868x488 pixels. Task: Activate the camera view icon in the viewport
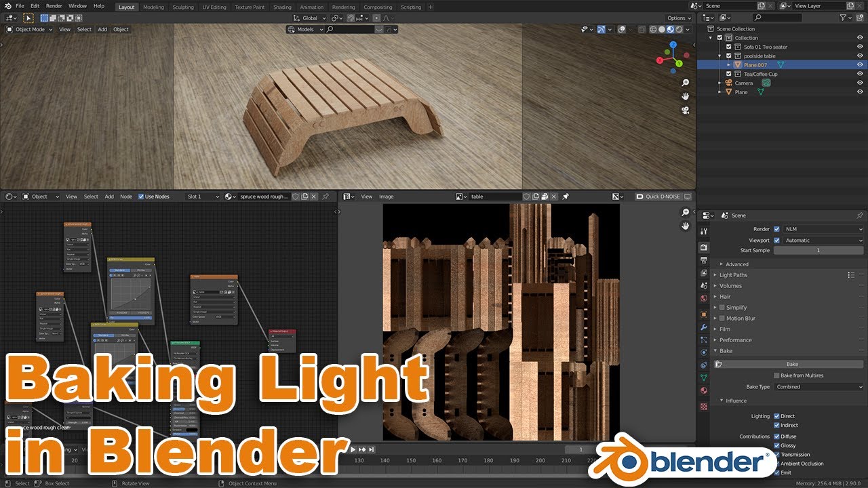pos(685,110)
